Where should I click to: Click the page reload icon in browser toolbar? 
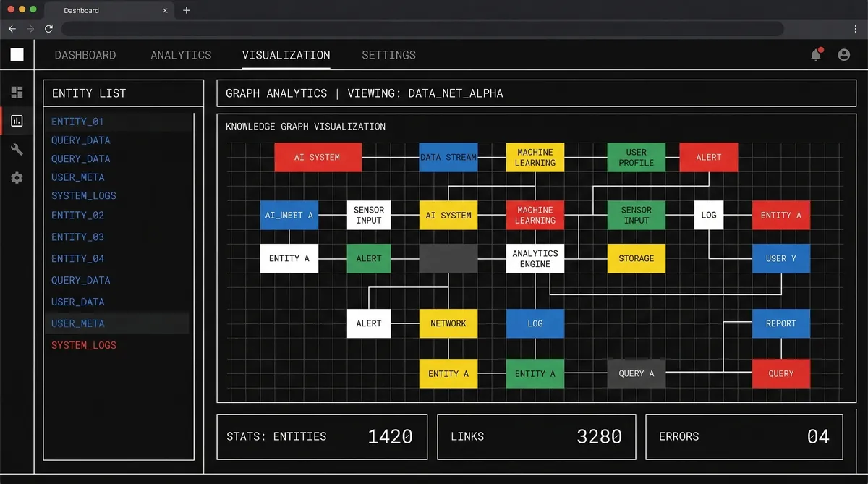tap(48, 29)
